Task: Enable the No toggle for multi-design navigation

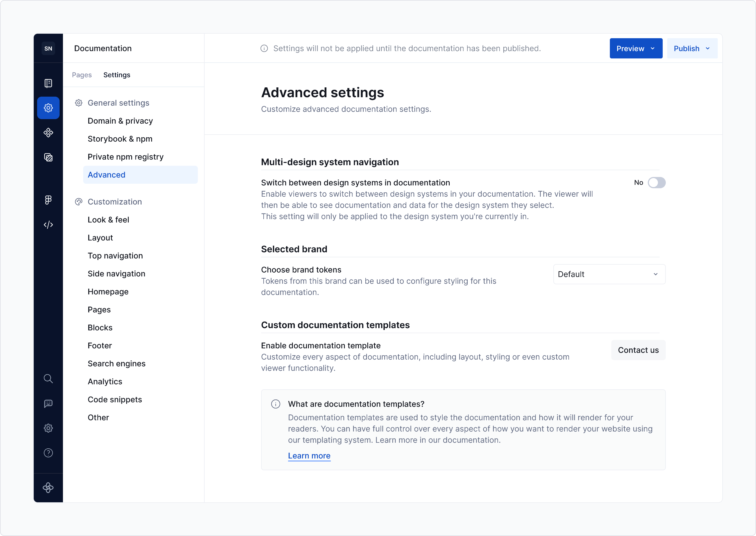Action: (657, 183)
